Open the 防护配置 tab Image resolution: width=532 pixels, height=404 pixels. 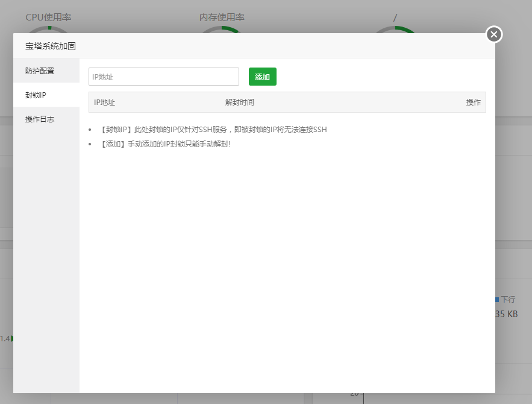46,71
